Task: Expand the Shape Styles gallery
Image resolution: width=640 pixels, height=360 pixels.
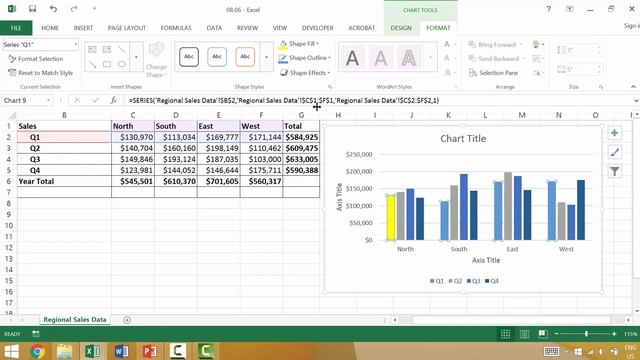Action: [x=267, y=57]
